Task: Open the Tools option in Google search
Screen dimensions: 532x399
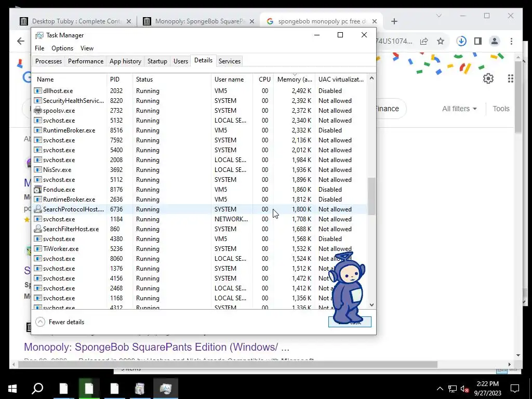Action: [501, 109]
